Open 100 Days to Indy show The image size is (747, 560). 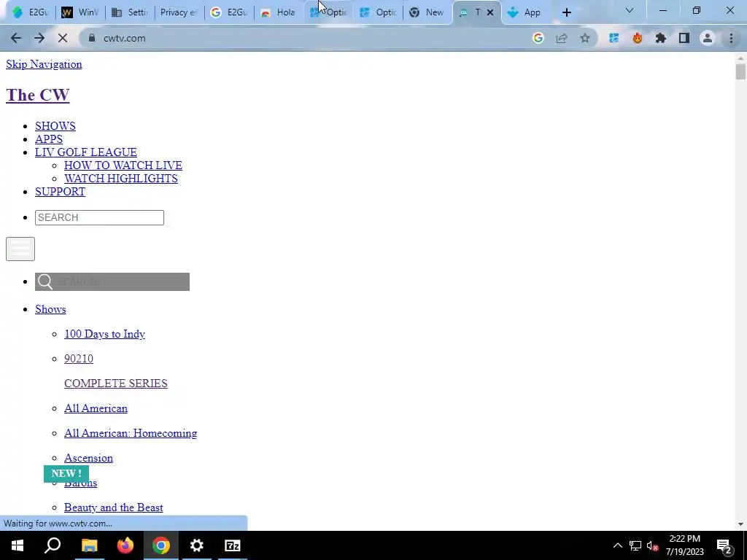pyautogui.click(x=104, y=334)
